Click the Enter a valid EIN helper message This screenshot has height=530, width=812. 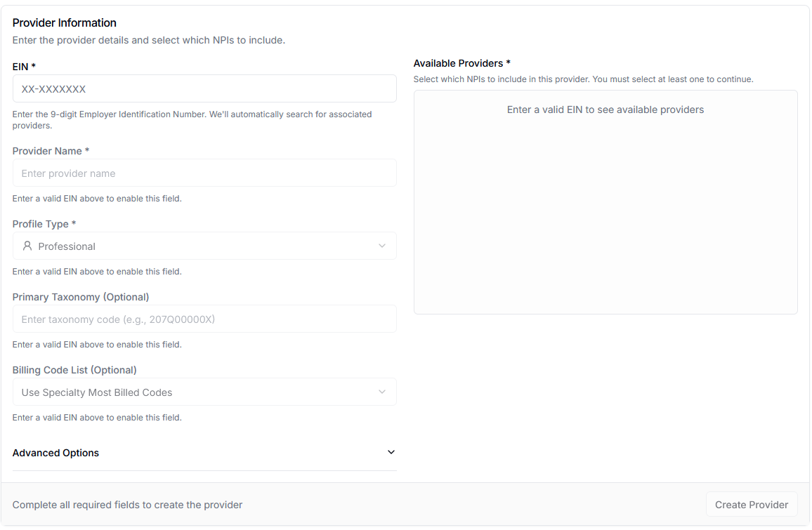pos(97,198)
